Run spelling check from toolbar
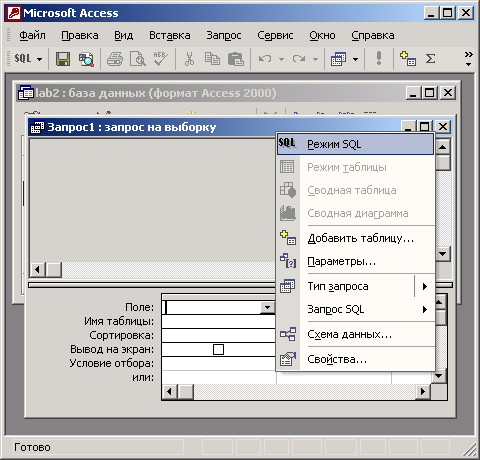The width and height of the screenshot is (480, 460). [x=160, y=59]
